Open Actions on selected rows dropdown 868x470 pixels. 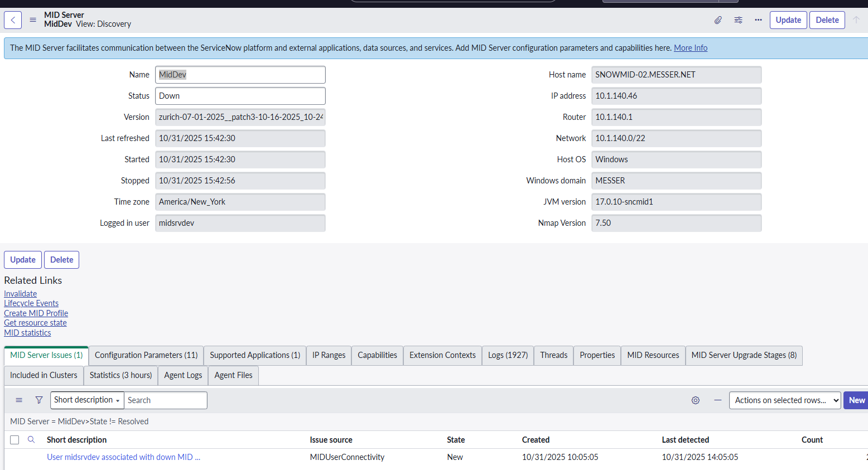pyautogui.click(x=784, y=400)
